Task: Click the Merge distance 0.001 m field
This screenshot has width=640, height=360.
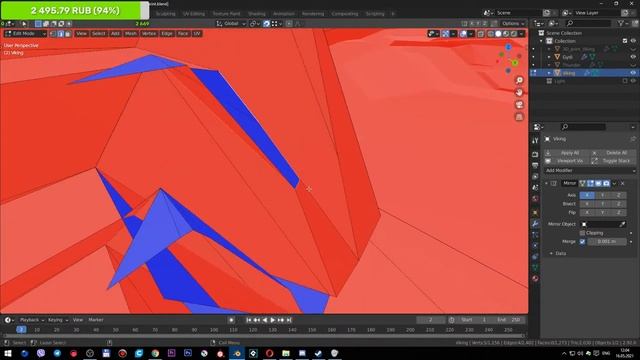Action: point(607,242)
